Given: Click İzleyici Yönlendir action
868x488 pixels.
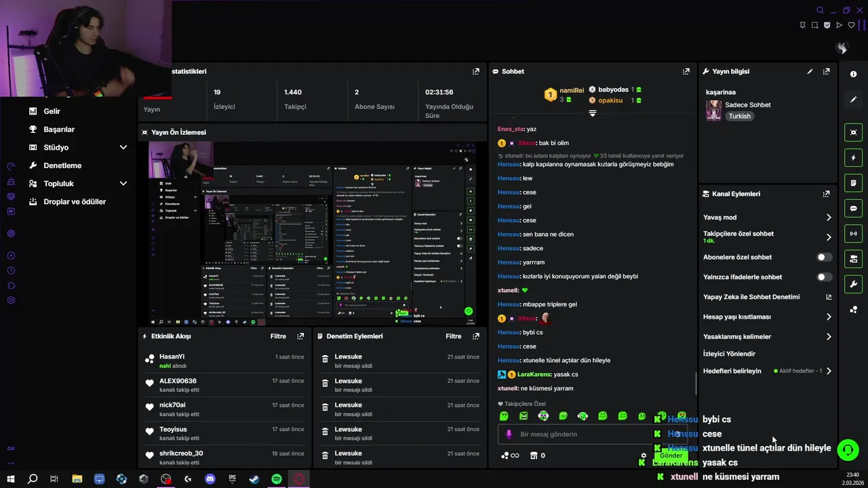Looking at the screenshot, I should pyautogui.click(x=729, y=354).
